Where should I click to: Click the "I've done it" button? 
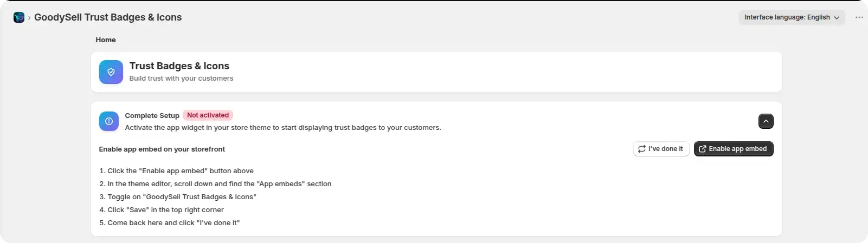(661, 149)
